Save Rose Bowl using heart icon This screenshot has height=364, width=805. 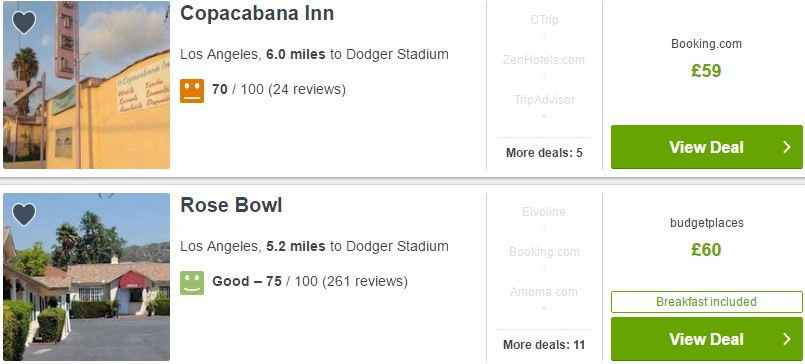(24, 215)
